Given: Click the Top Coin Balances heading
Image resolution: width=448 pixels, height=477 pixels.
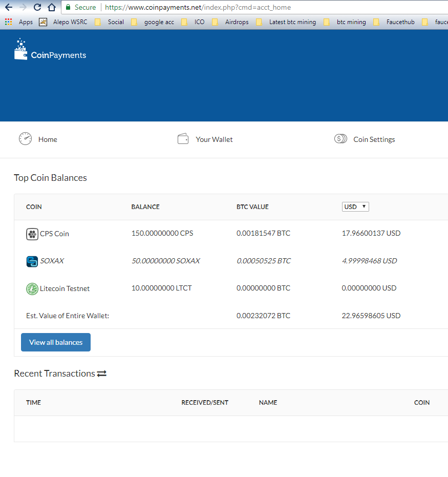Looking at the screenshot, I should pos(51,178).
